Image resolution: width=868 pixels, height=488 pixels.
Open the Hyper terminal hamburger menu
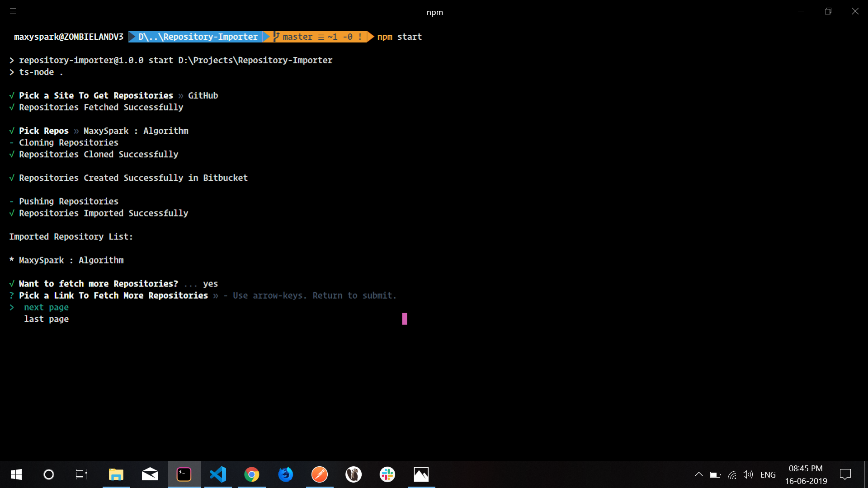[13, 11]
